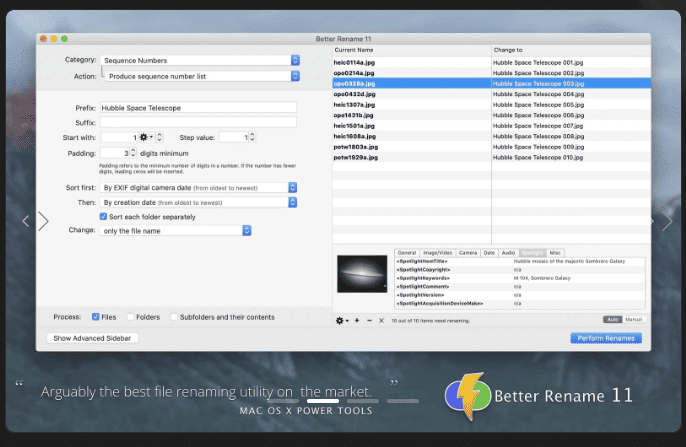
Task: Click the SpotlightCopyright metadata row
Action: tap(520, 269)
